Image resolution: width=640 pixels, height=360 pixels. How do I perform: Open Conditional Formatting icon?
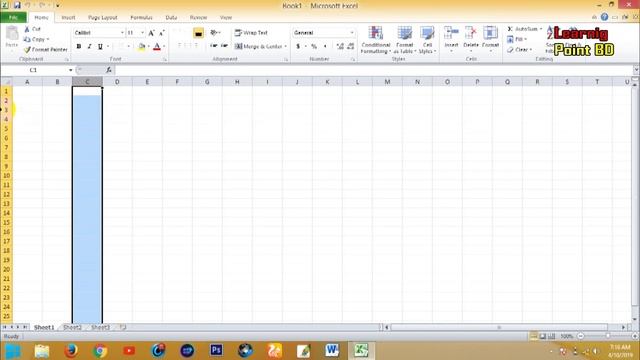point(376,33)
